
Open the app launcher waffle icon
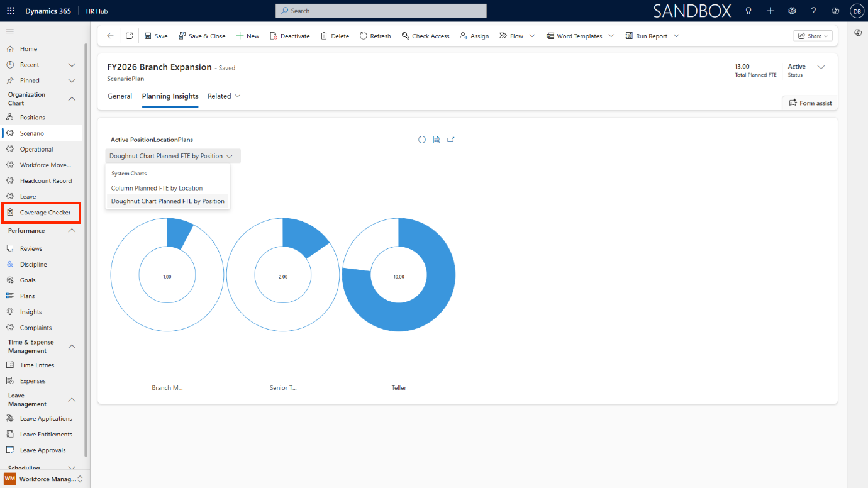(10, 11)
